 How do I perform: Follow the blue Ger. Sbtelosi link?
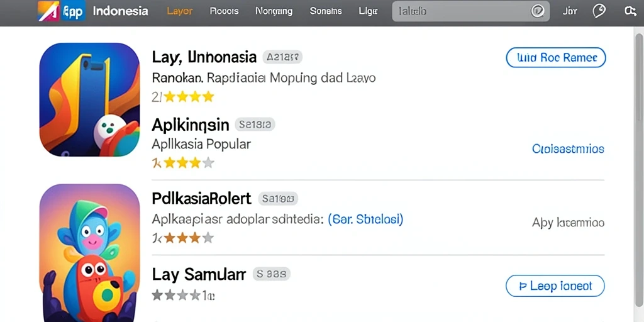(x=365, y=219)
